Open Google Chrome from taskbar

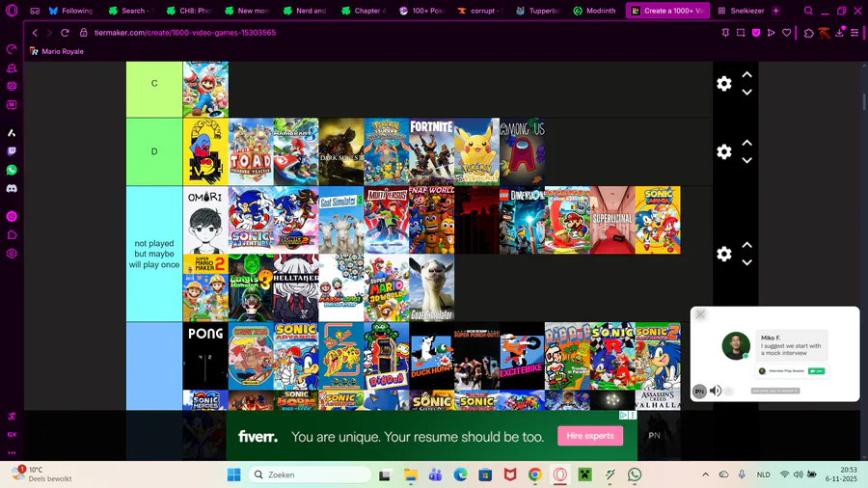pos(534,474)
